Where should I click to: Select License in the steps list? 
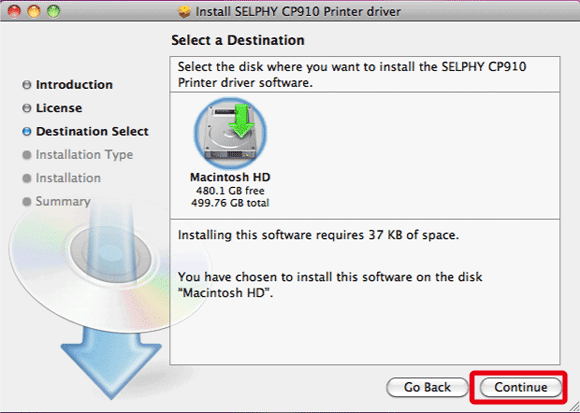[x=59, y=108]
